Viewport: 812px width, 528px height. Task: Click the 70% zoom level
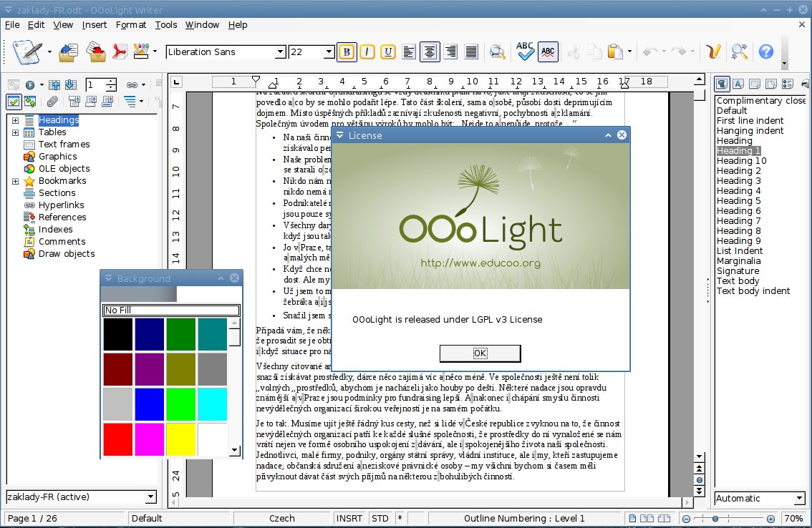pyautogui.click(x=793, y=518)
